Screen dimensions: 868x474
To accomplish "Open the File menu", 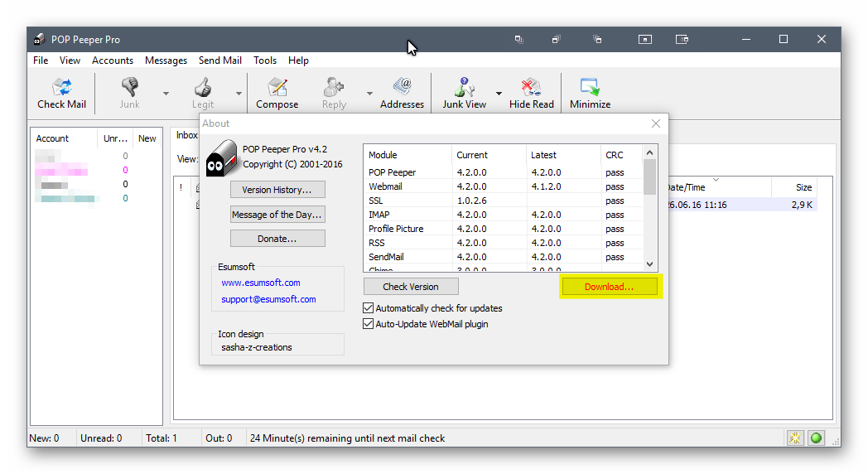I will (x=41, y=60).
